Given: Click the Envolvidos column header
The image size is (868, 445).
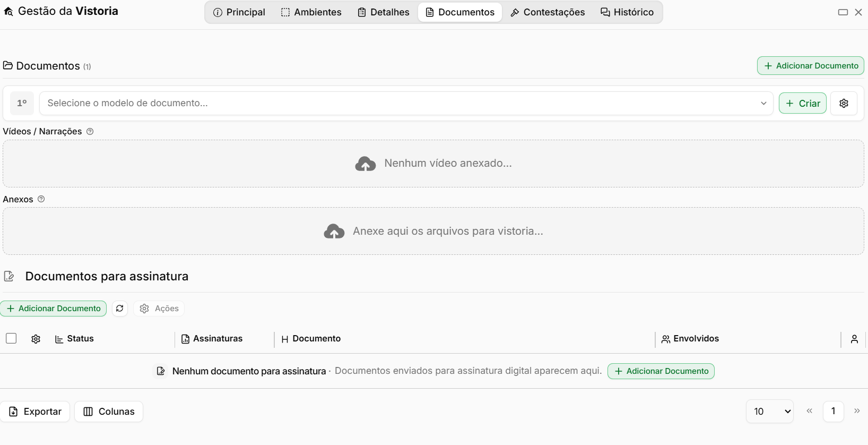Looking at the screenshot, I should [690, 339].
